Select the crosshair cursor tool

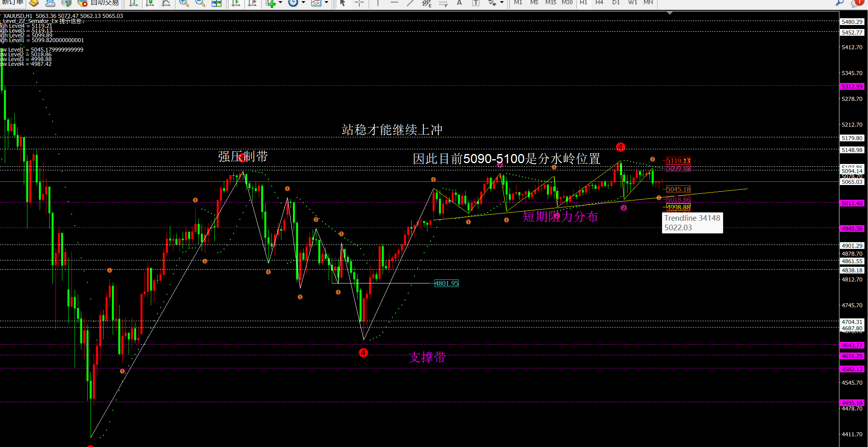[x=359, y=3]
